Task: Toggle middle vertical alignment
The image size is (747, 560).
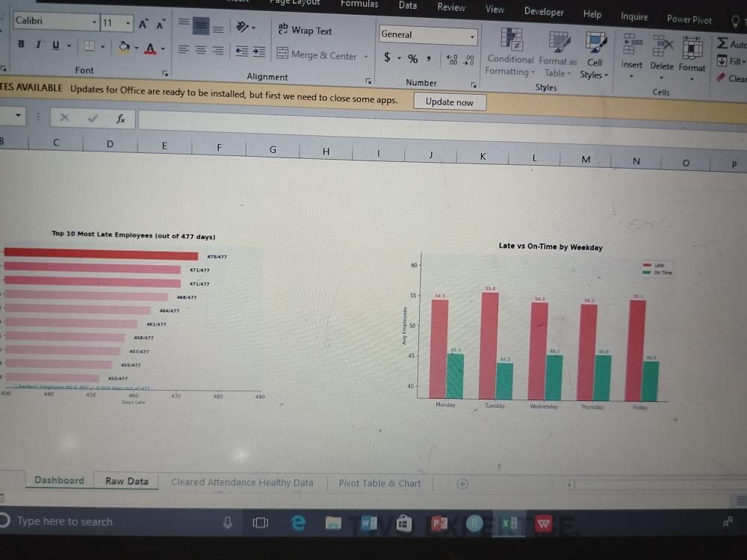Action: pos(201,25)
